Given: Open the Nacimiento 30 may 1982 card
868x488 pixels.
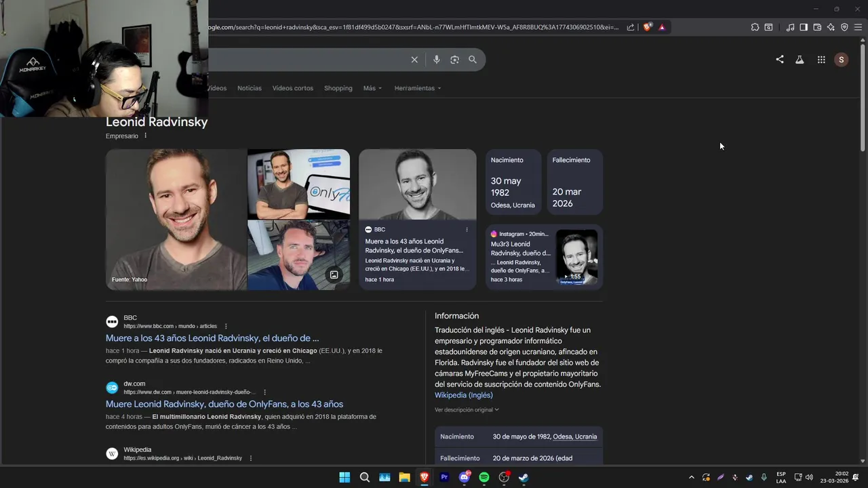Looking at the screenshot, I should tap(513, 182).
